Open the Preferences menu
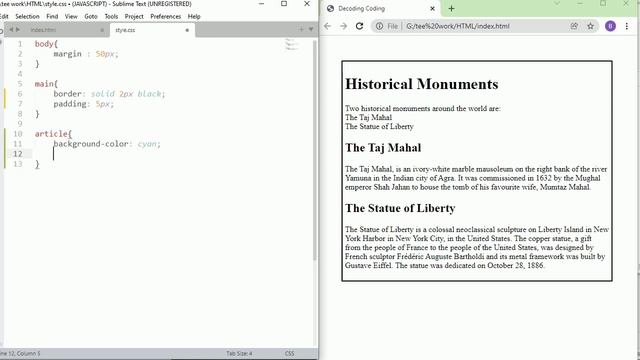Screen dimensions: 640x360 coord(165,16)
